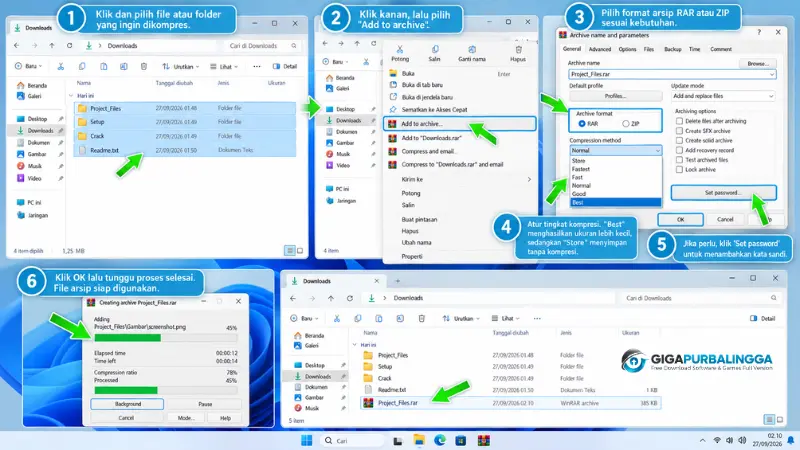This screenshot has height=450, width=800.
Task: Click the Adding file progress bar
Action: coord(166,338)
